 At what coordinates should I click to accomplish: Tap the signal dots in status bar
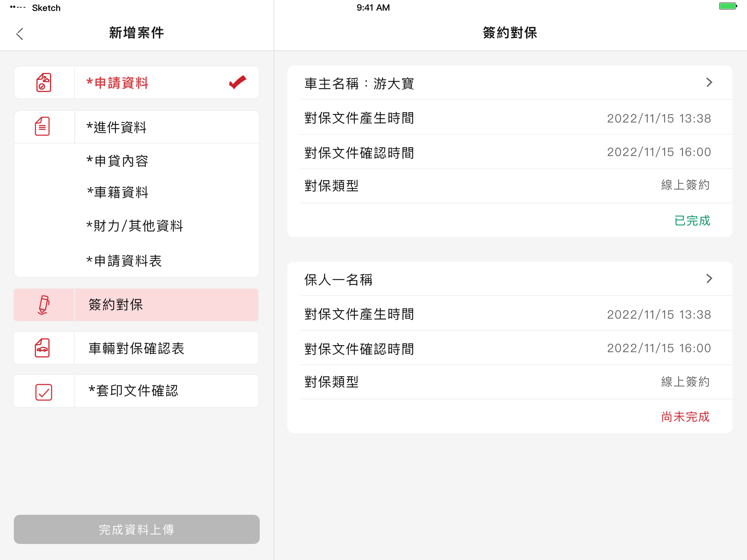(x=18, y=7)
